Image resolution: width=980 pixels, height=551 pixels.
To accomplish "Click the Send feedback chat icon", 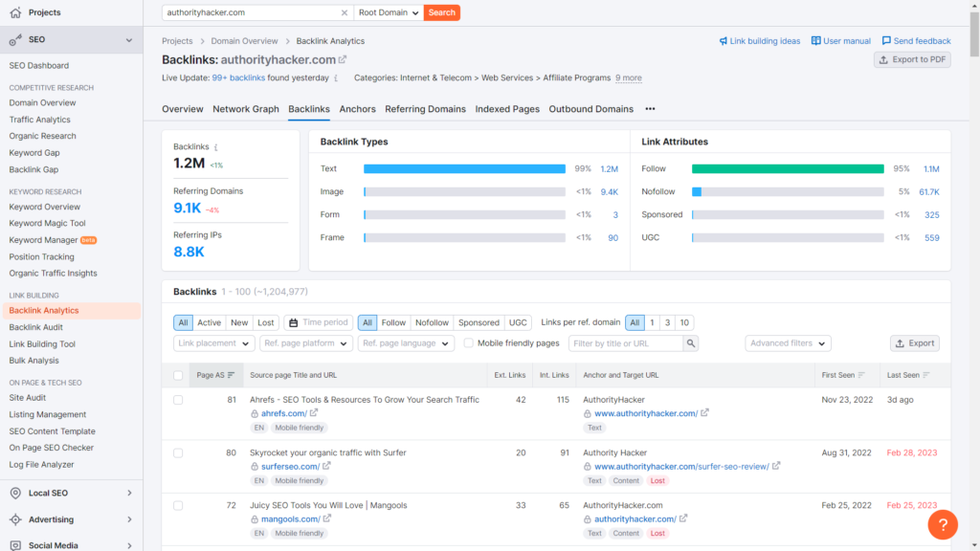I will click(886, 40).
